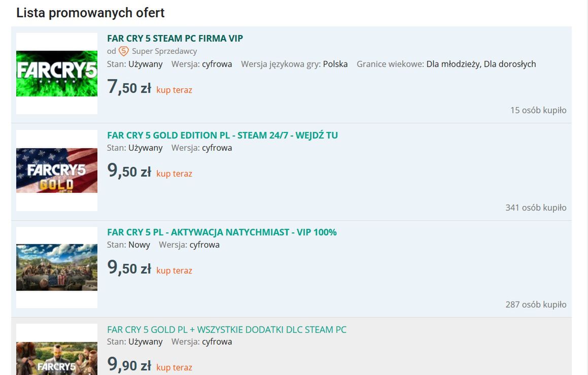Click 'kup teraz' for the VIP 100% offer
This screenshot has height=375, width=588.
point(174,271)
